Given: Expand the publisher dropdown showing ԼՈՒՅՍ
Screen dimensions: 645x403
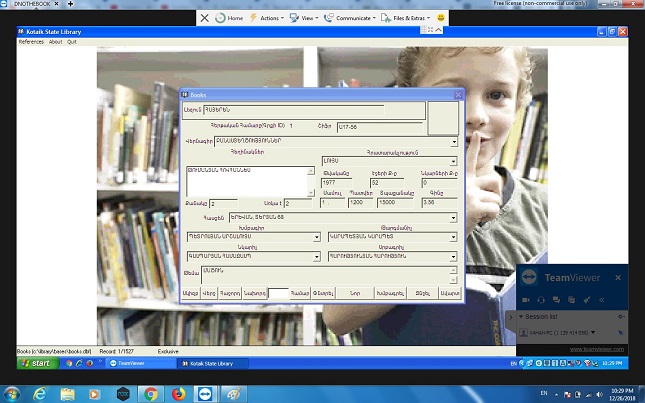Looking at the screenshot, I should (x=453, y=160).
